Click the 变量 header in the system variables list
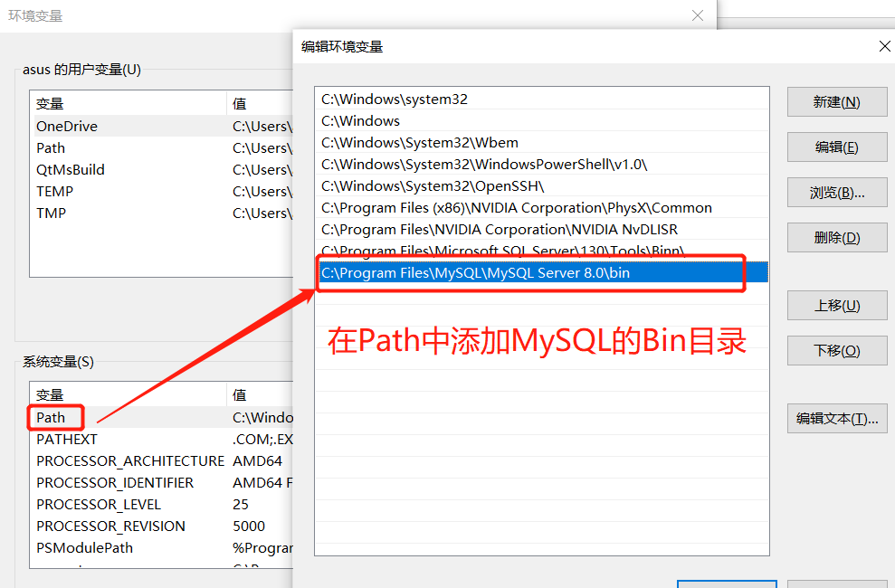This screenshot has width=895, height=588. (x=130, y=394)
